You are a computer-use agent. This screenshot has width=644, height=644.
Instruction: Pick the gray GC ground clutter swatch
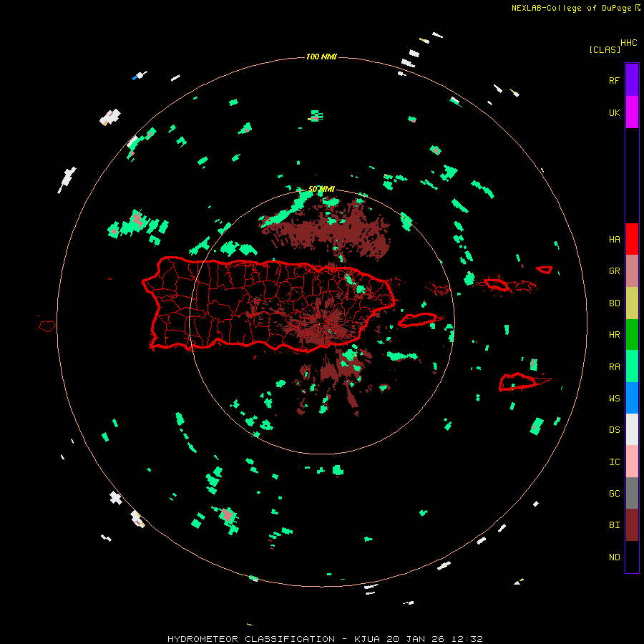pos(632,493)
